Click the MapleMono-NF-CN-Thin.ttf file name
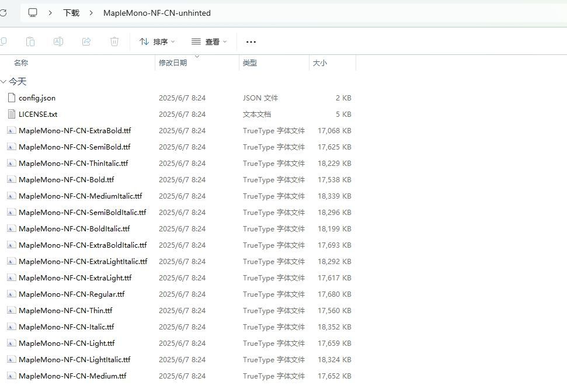The image size is (567, 392). point(65,311)
